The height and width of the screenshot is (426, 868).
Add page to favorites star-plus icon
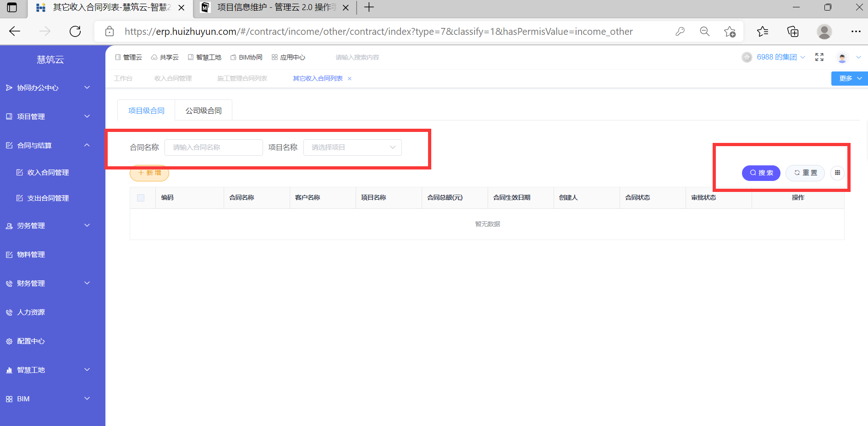[x=730, y=31]
